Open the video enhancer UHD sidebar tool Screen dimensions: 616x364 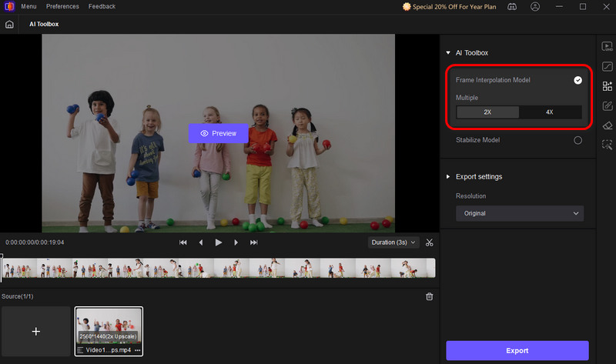[x=607, y=47]
